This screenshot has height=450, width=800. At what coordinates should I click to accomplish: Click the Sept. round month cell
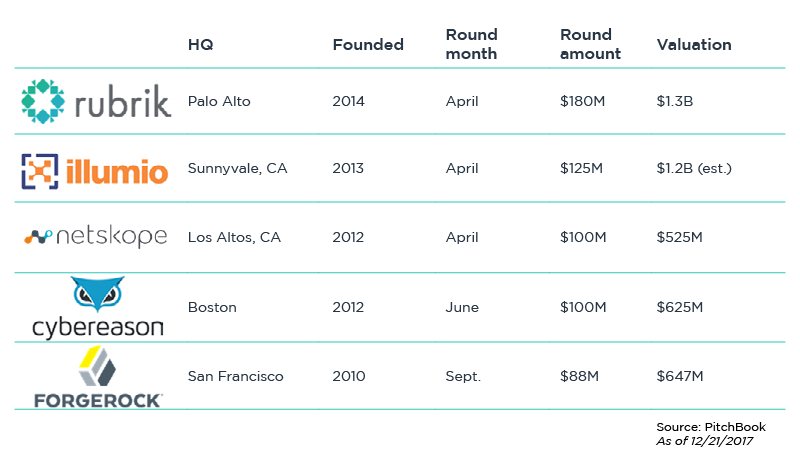point(463,377)
